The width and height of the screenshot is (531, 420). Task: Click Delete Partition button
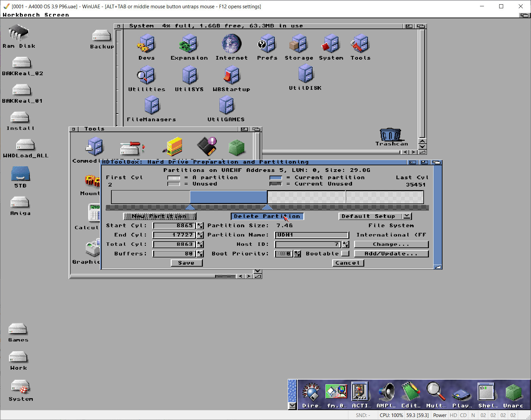267,216
